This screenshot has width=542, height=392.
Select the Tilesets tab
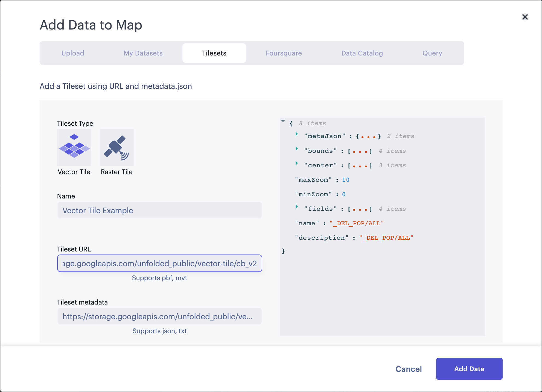[214, 53]
